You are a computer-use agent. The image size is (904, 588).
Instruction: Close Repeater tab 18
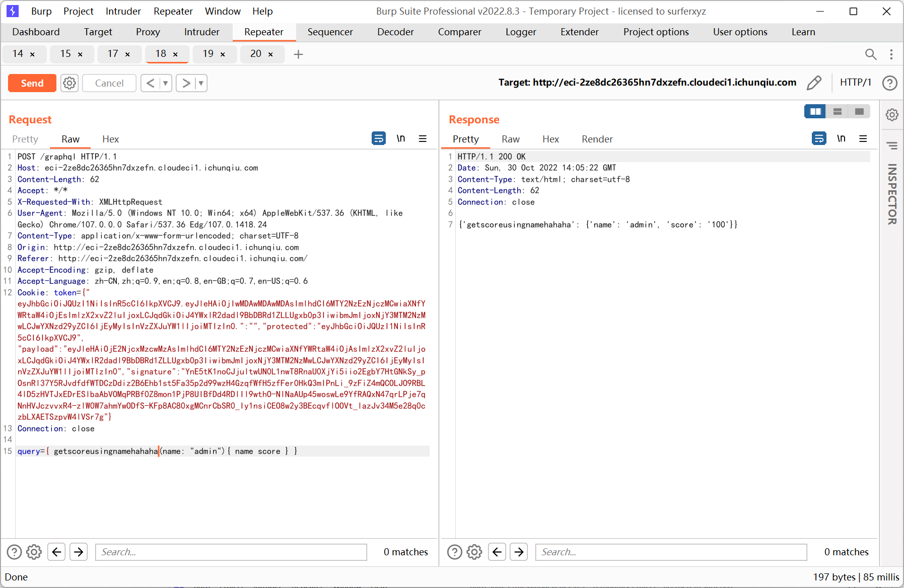tap(175, 54)
